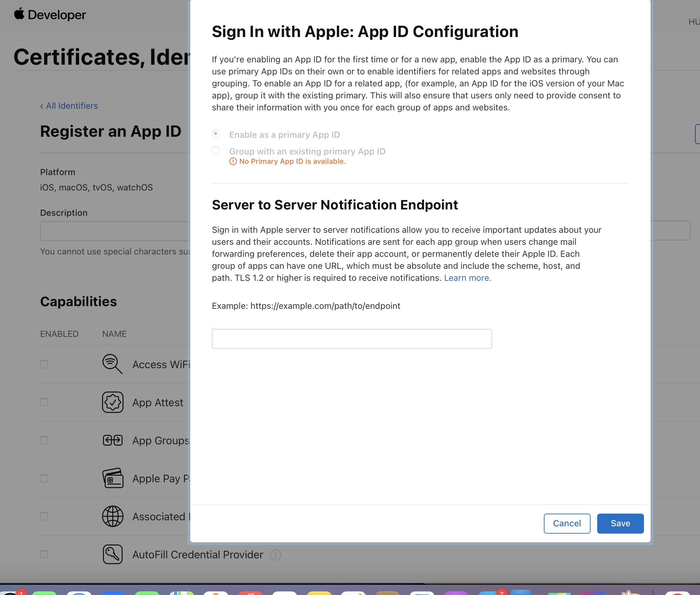
Task: Focus the notification endpoint URL field
Action: click(x=352, y=339)
